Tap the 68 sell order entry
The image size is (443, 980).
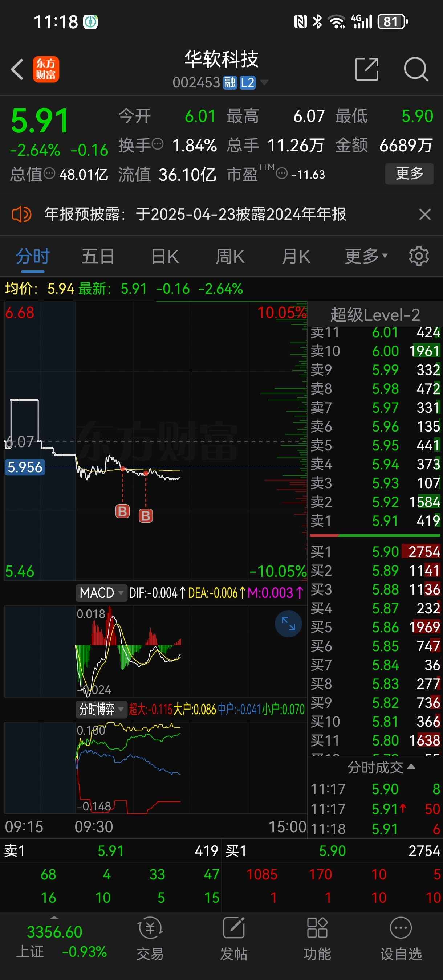coord(48,874)
